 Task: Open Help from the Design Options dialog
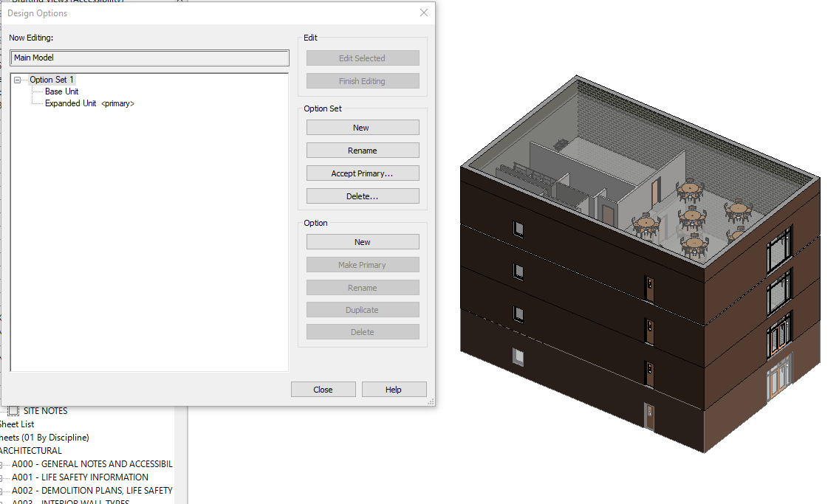coord(394,389)
